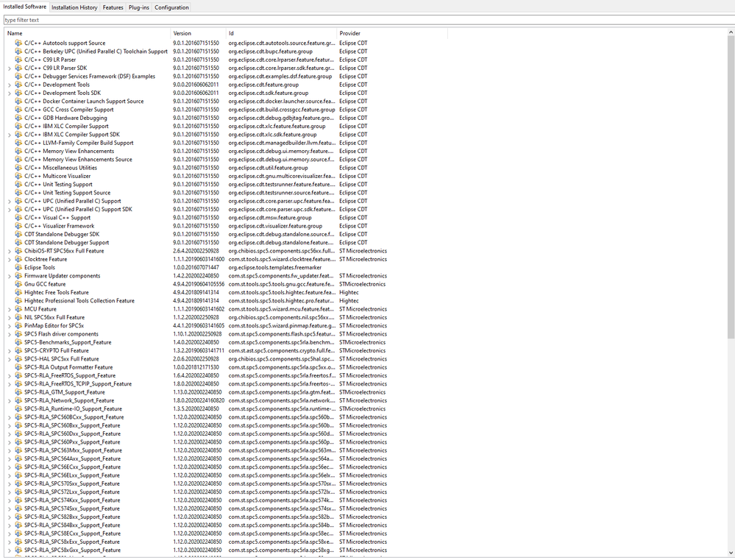The image size is (735, 560).
Task: Click the LLVM-Family Compiler Build Support icon
Action: 18,143
